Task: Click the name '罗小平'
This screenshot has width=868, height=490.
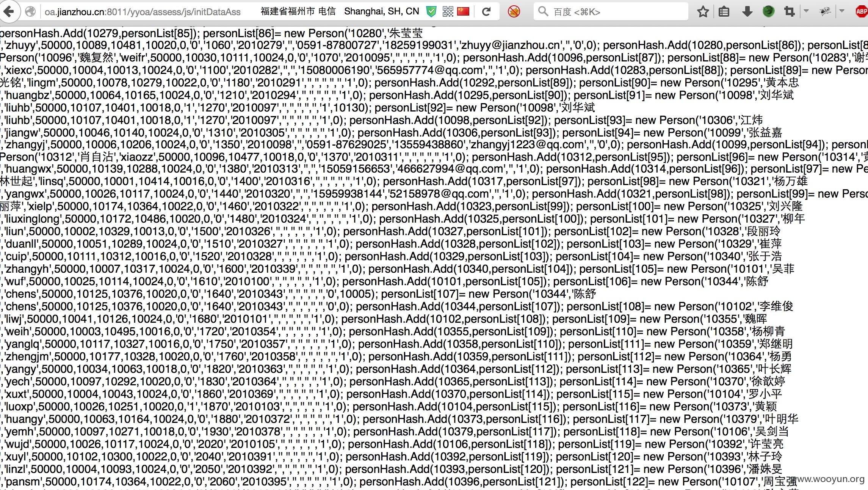Action: coord(765,394)
